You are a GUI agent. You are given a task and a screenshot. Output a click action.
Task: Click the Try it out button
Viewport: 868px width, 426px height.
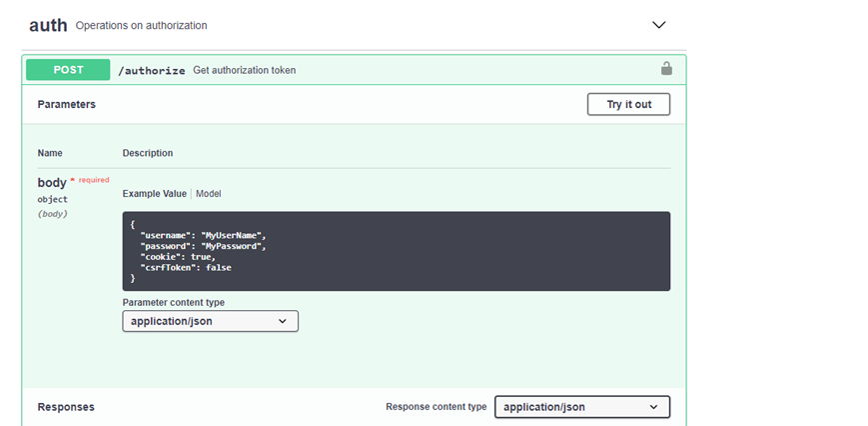click(x=628, y=104)
